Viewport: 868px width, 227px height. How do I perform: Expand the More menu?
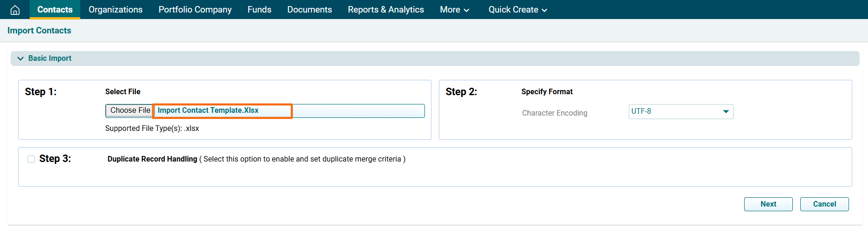tap(454, 10)
